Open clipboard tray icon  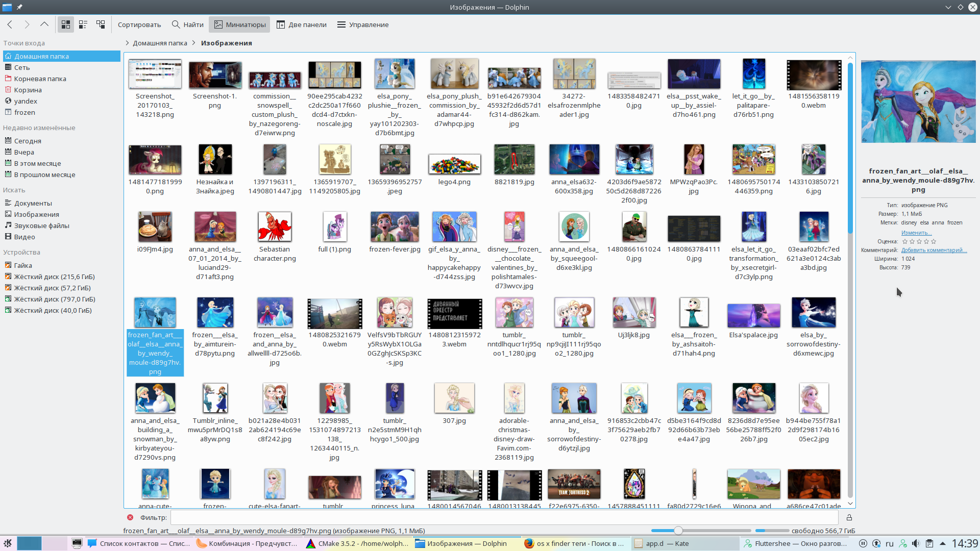click(x=929, y=543)
